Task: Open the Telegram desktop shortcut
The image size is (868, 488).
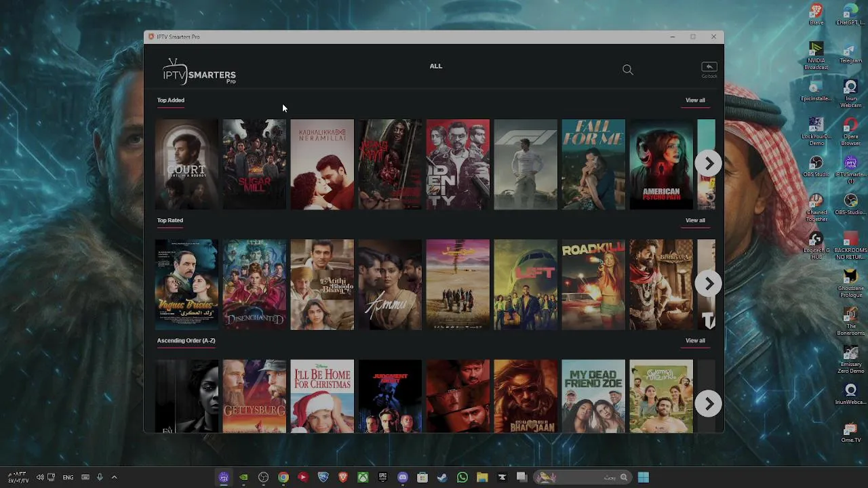Action: (x=850, y=53)
